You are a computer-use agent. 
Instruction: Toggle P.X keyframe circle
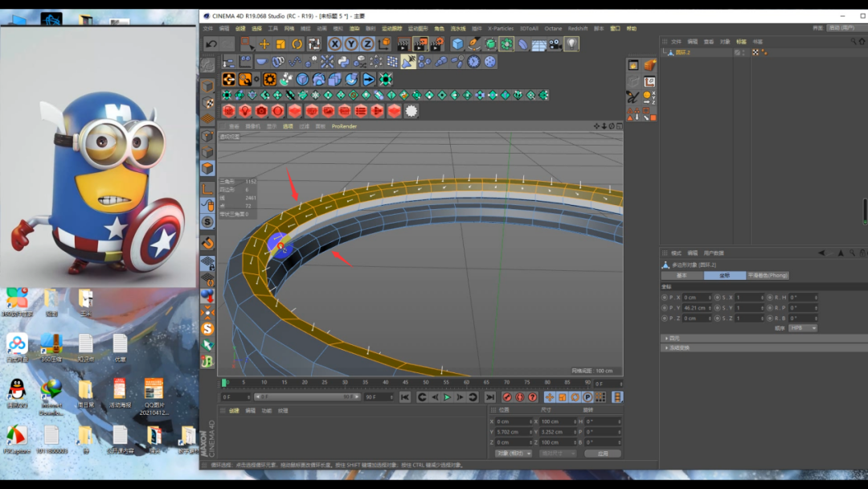click(x=665, y=298)
